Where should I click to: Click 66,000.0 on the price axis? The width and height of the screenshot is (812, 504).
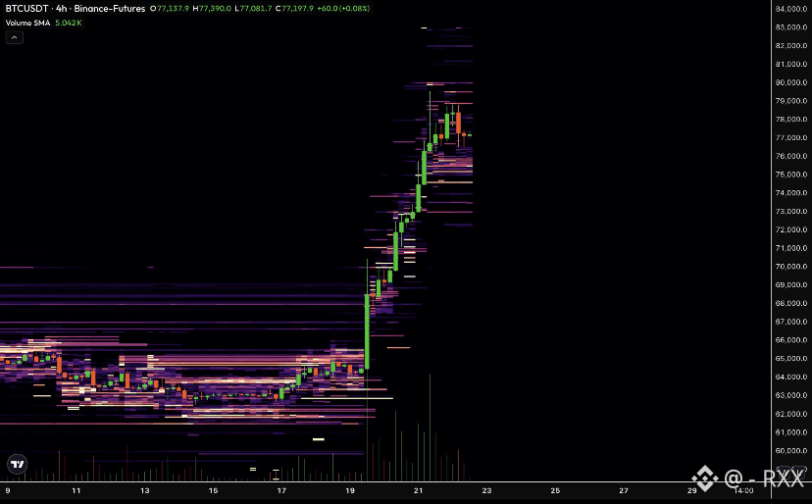click(x=790, y=340)
